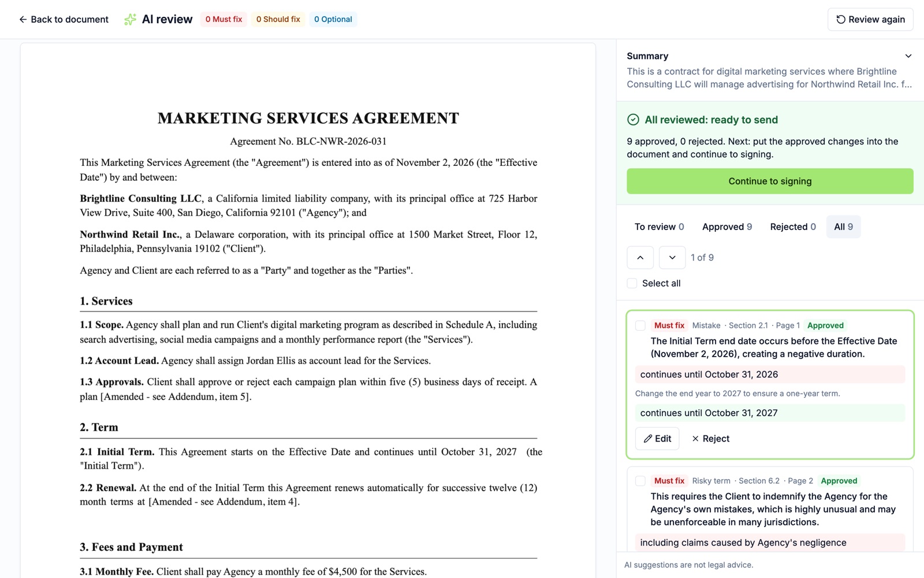This screenshot has height=578, width=924.
Task: Click the 0 Must fix badge
Action: [224, 20]
